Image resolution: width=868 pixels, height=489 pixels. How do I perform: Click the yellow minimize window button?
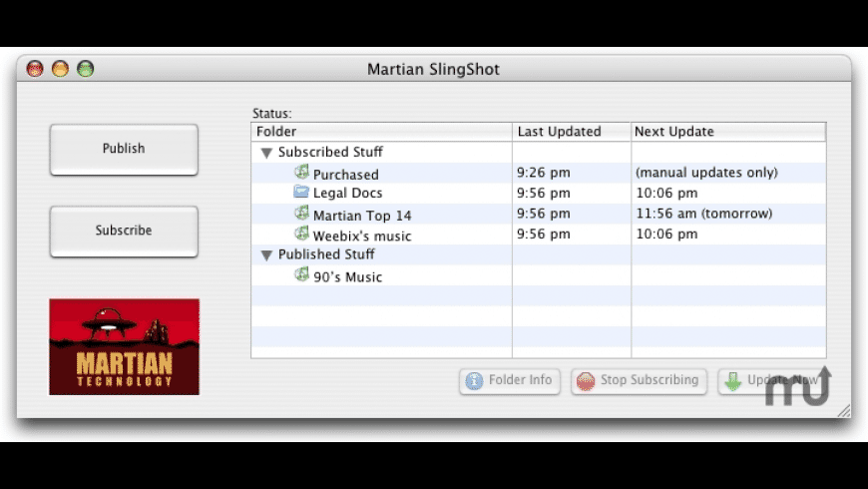[60, 70]
